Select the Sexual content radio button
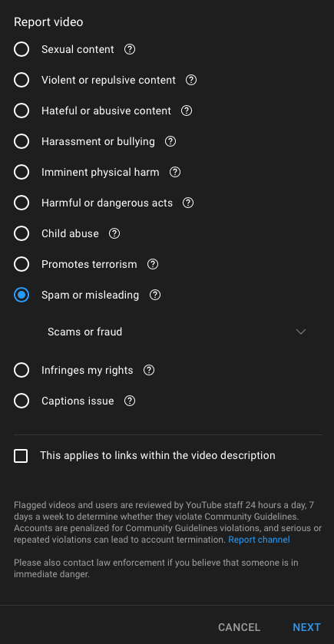Viewport: 334px width, 644px height. (x=21, y=49)
